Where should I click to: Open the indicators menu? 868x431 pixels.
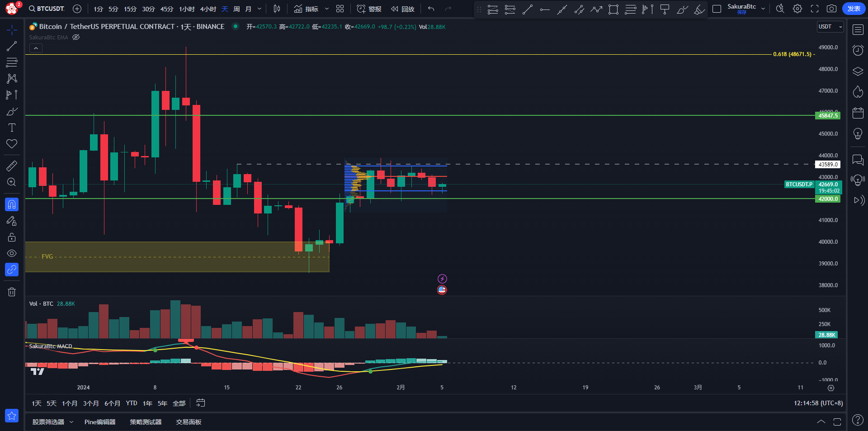[x=306, y=9]
